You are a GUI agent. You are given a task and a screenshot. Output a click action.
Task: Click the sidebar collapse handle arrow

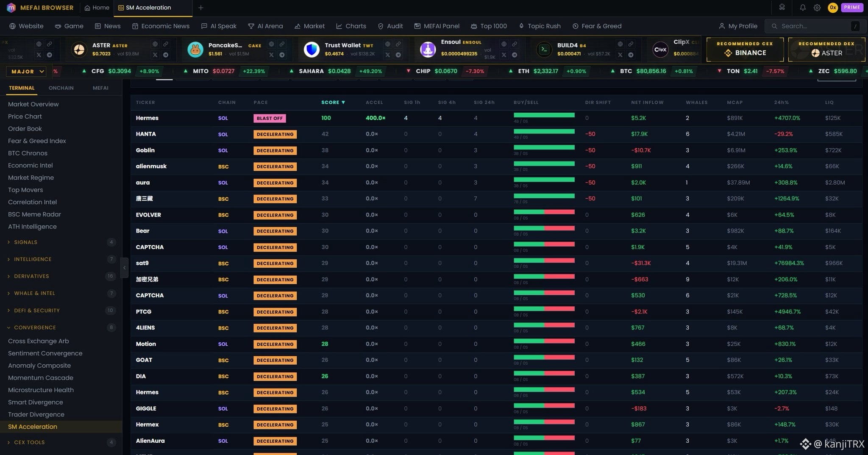tap(124, 268)
